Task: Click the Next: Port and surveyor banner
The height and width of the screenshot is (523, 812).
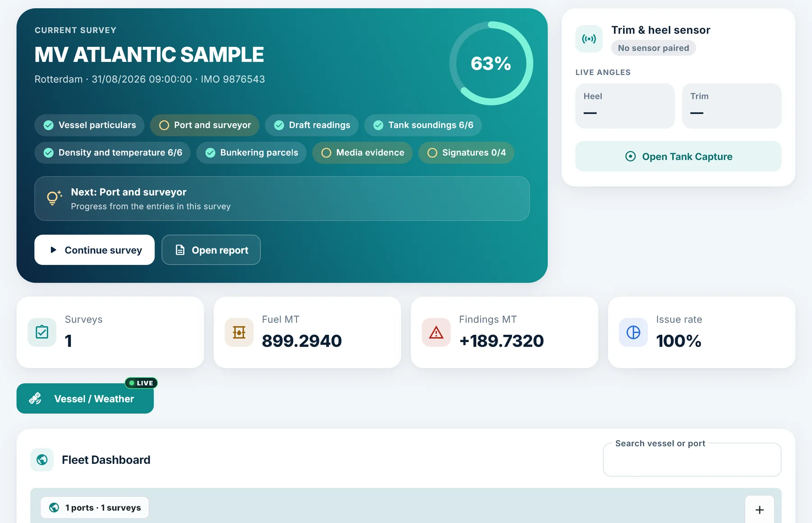Action: tap(282, 199)
